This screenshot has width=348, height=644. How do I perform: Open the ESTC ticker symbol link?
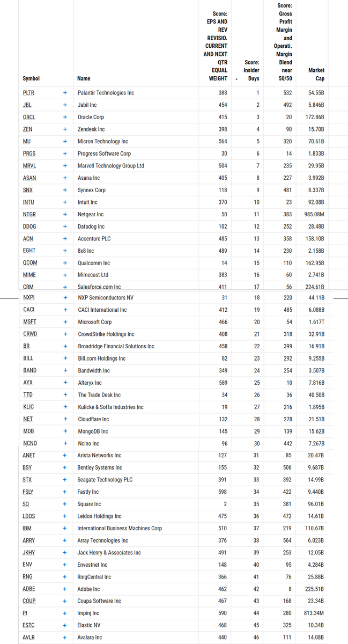tap(29, 625)
